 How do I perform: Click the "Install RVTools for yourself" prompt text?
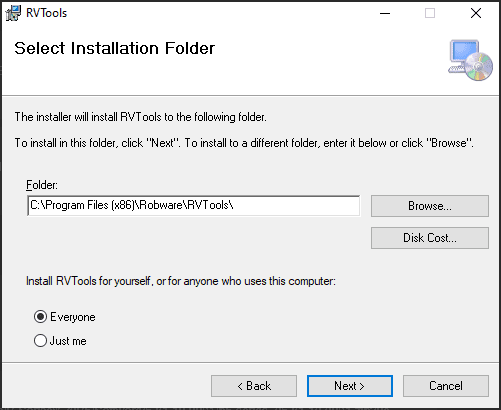pos(181,281)
